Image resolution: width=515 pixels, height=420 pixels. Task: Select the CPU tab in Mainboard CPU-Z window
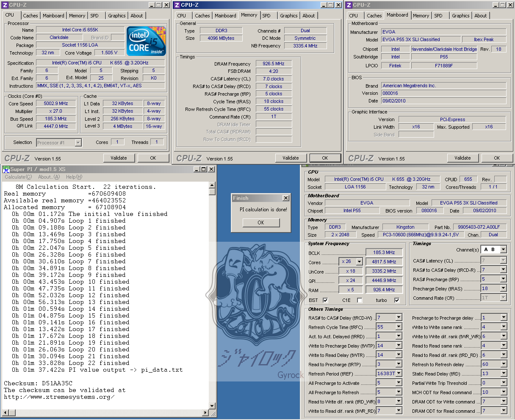(x=354, y=16)
